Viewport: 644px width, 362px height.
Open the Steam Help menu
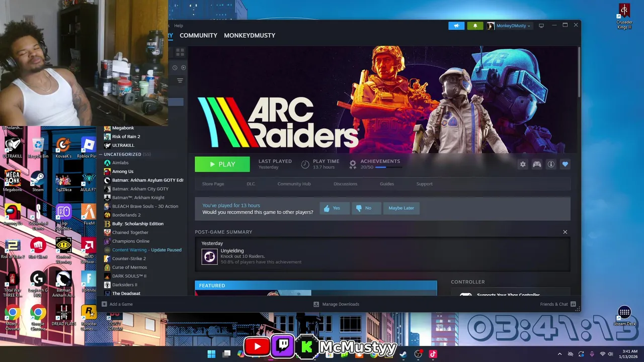[x=179, y=26]
